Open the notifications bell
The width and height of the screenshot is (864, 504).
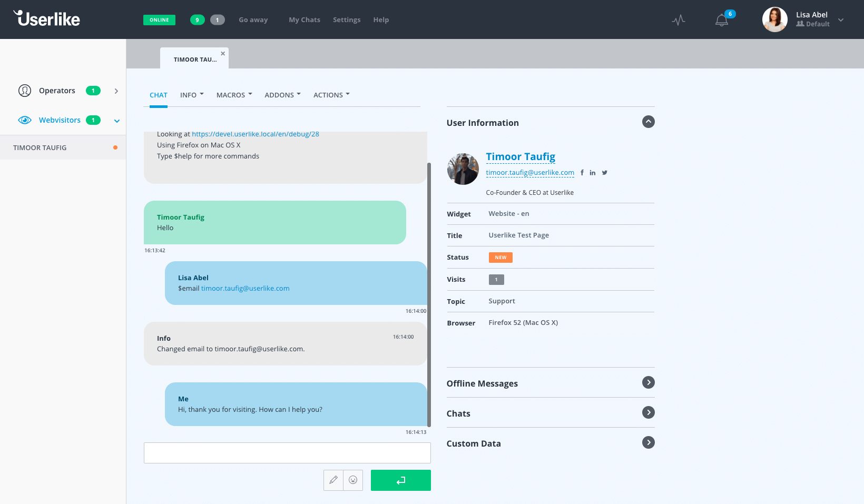pyautogui.click(x=721, y=21)
